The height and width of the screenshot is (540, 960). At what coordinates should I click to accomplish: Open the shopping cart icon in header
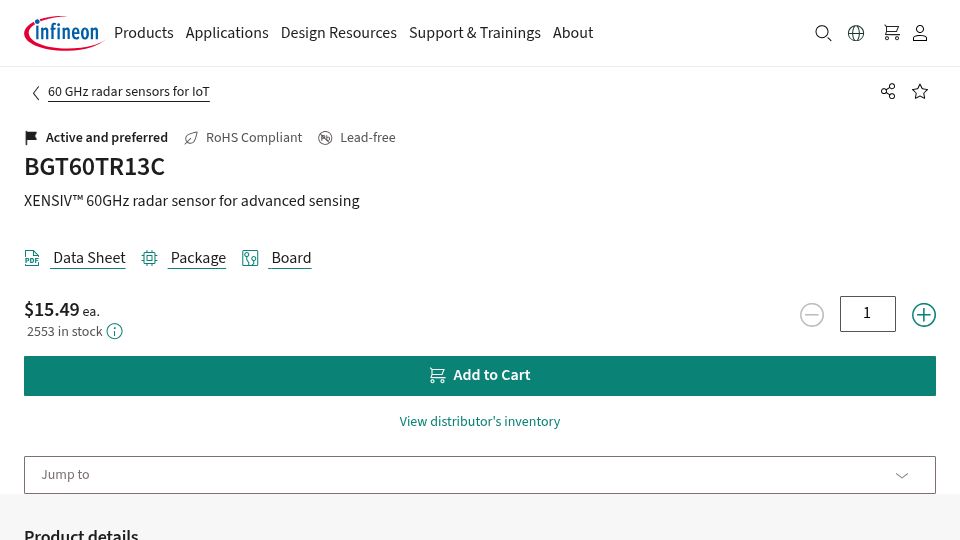click(891, 33)
